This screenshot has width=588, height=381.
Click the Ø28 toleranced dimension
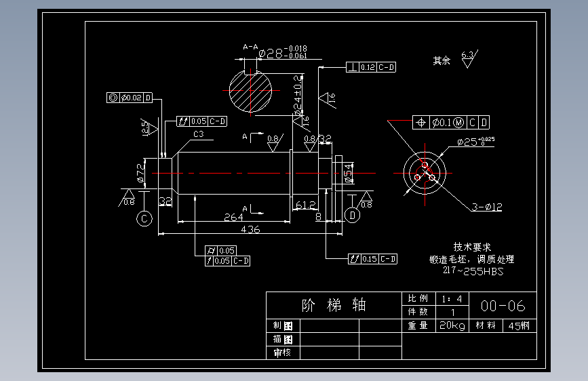(283, 53)
